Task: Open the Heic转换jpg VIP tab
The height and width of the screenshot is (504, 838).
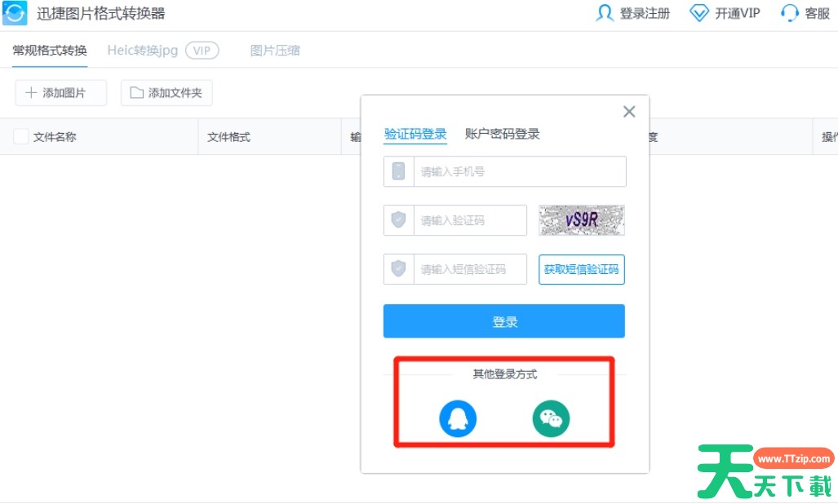Action: pos(141,51)
